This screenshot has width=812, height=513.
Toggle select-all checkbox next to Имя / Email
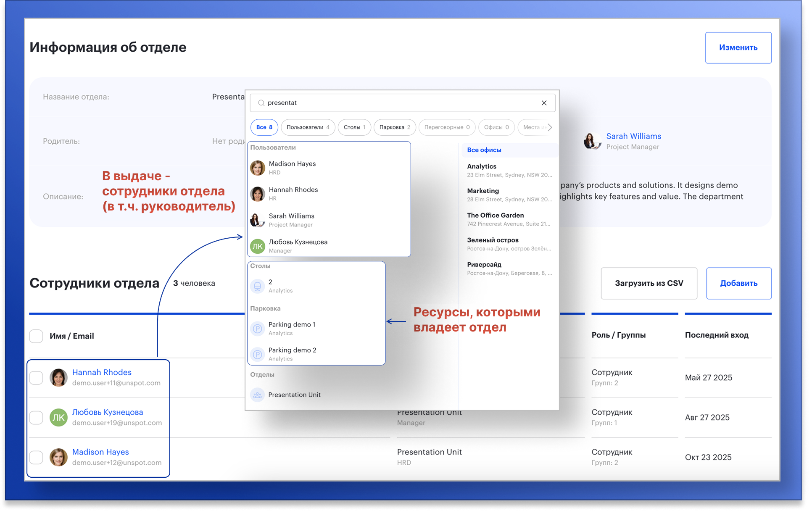pyautogui.click(x=36, y=336)
